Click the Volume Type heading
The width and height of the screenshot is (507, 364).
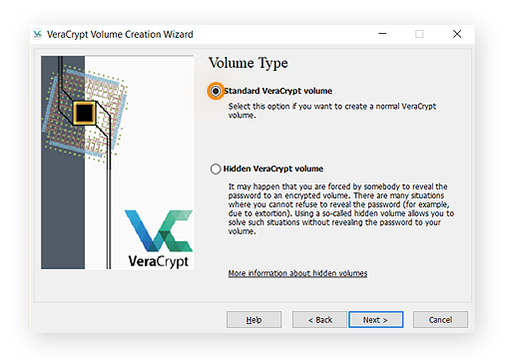point(248,63)
